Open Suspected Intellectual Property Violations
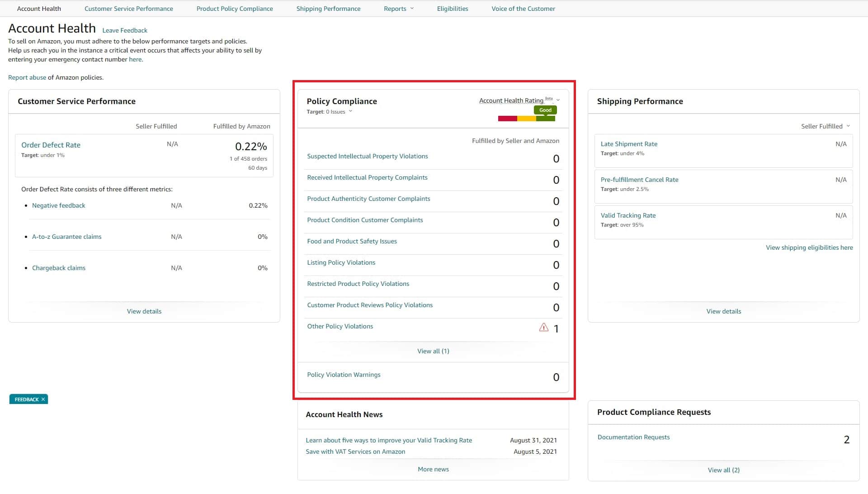 [368, 156]
